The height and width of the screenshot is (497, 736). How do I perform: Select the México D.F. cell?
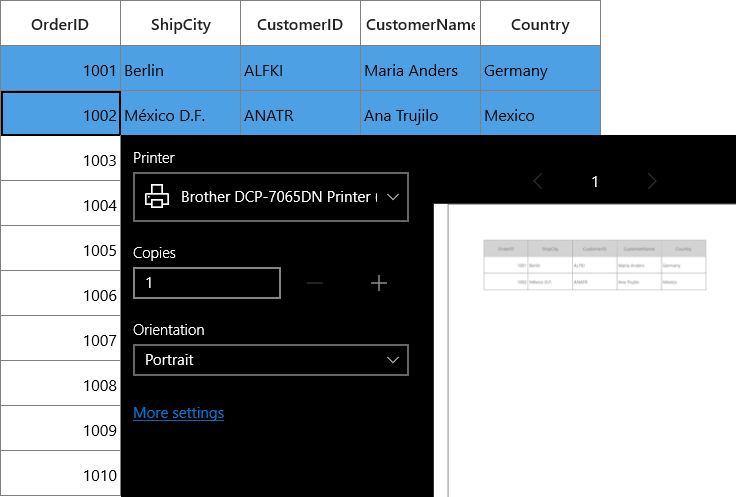coord(181,114)
